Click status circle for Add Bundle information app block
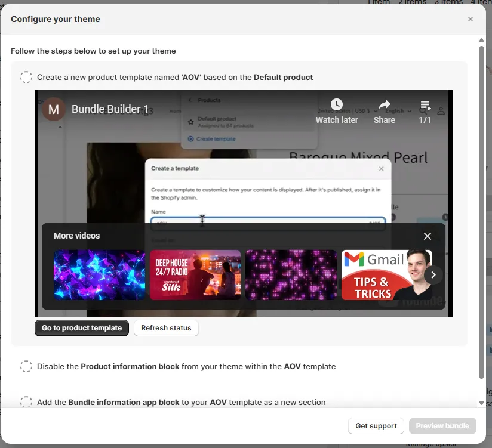Viewport: 492px width, 448px height. (26, 402)
